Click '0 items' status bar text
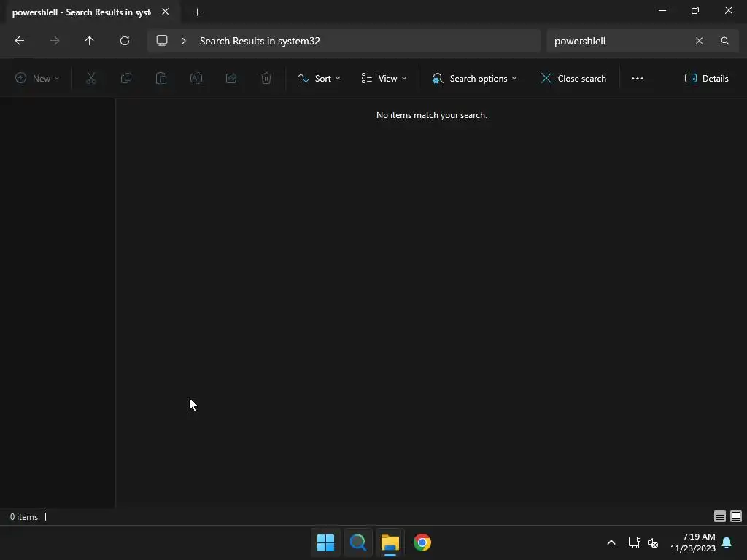747x560 pixels. tap(24, 517)
